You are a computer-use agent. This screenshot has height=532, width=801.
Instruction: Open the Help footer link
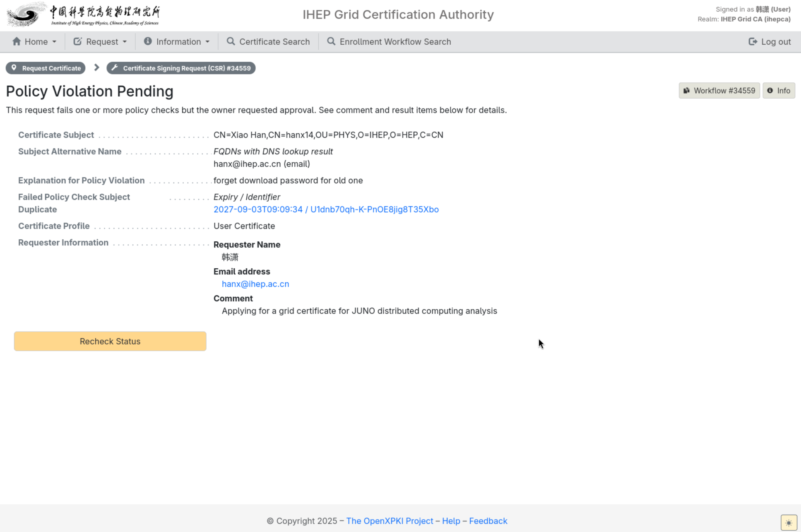451,521
